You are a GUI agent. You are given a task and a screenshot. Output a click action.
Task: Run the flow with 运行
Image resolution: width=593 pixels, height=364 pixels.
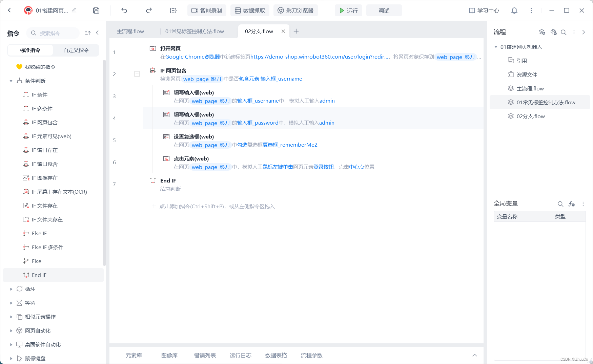coord(348,10)
